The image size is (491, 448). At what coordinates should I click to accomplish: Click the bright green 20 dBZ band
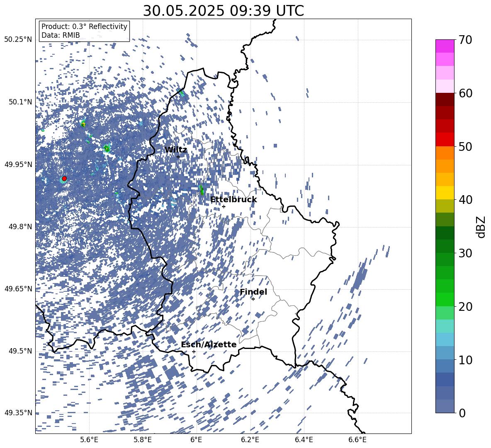click(445, 299)
